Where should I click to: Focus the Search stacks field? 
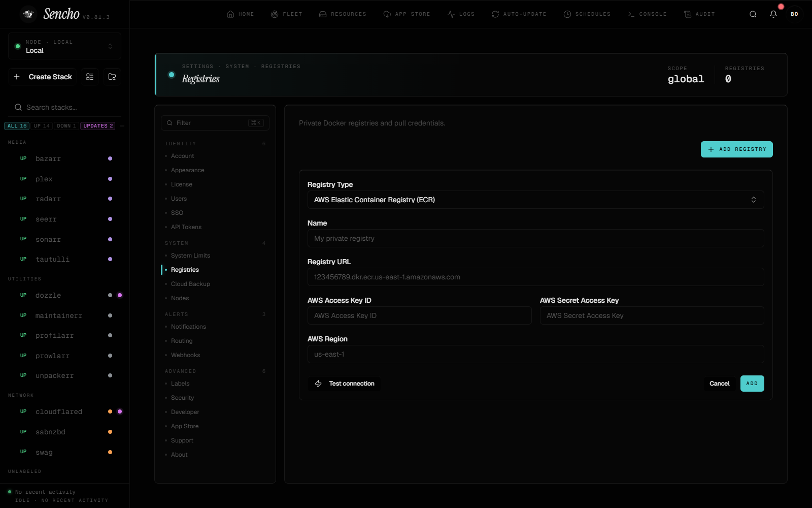[x=64, y=107]
